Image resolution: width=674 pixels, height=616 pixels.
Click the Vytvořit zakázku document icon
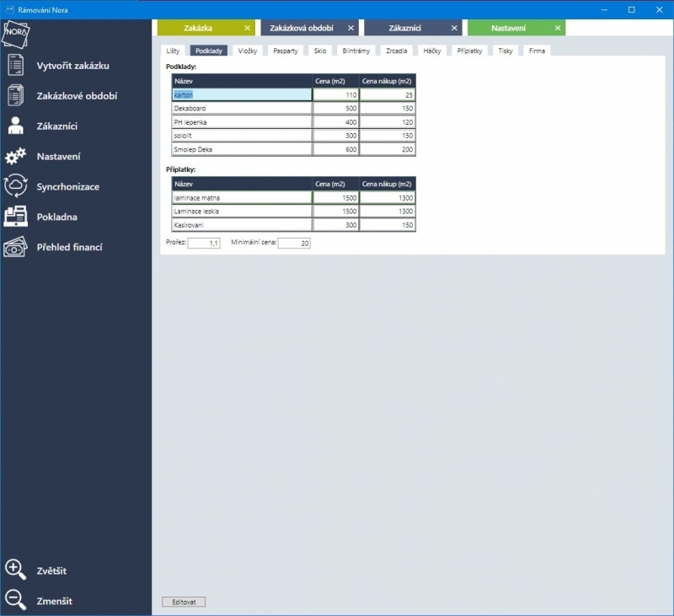tap(16, 65)
